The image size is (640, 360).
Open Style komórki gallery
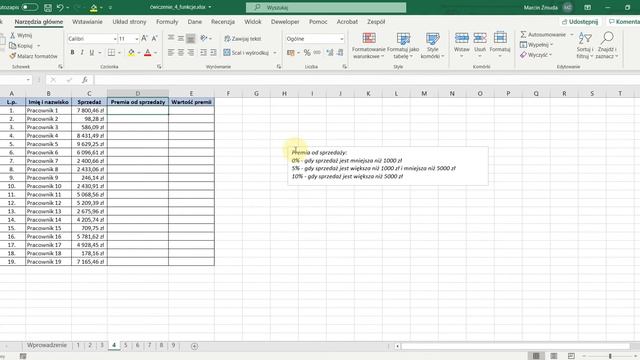(x=433, y=45)
